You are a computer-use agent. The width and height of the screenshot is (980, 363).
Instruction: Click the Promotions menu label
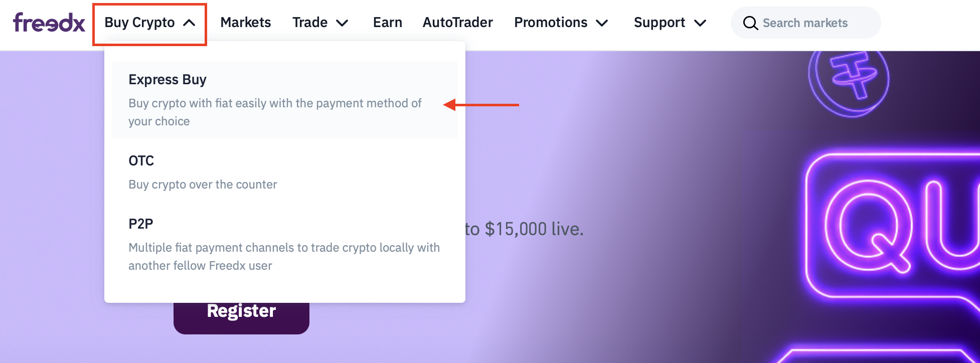pos(550,23)
